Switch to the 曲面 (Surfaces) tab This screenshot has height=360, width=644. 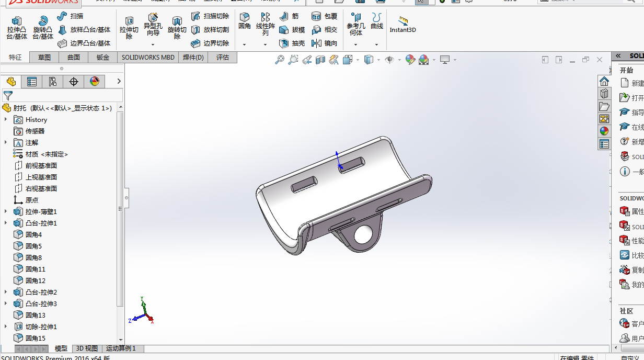point(74,58)
